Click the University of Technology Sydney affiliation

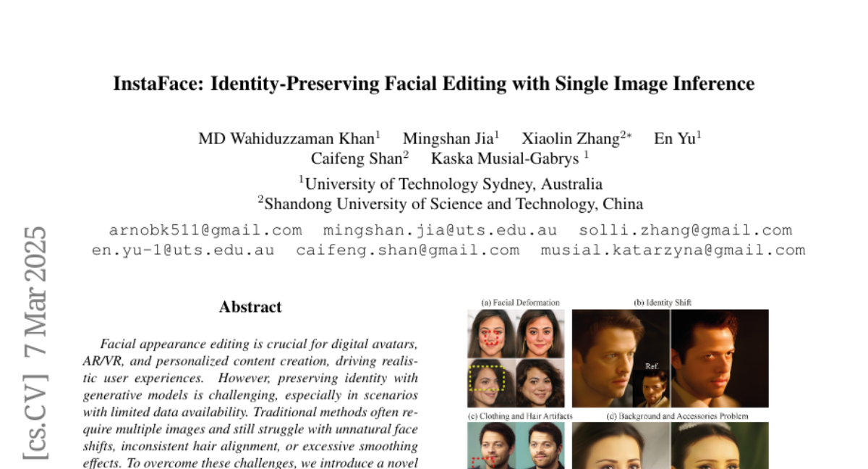(450, 184)
